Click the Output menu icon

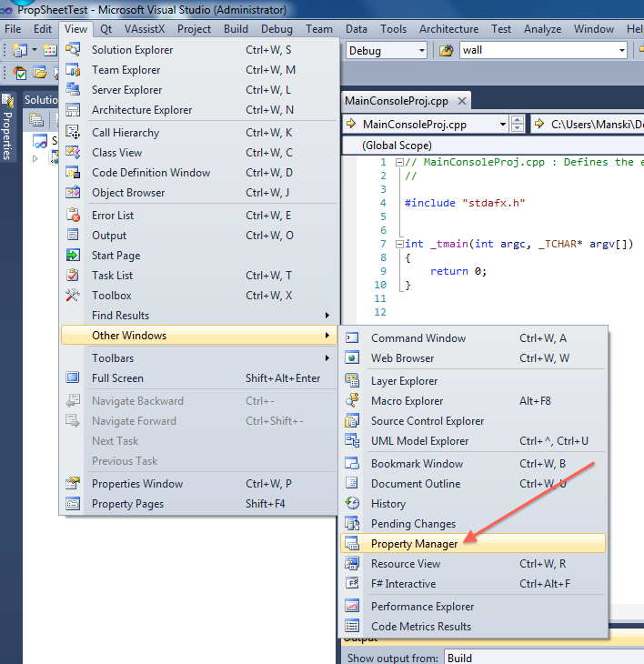(73, 235)
